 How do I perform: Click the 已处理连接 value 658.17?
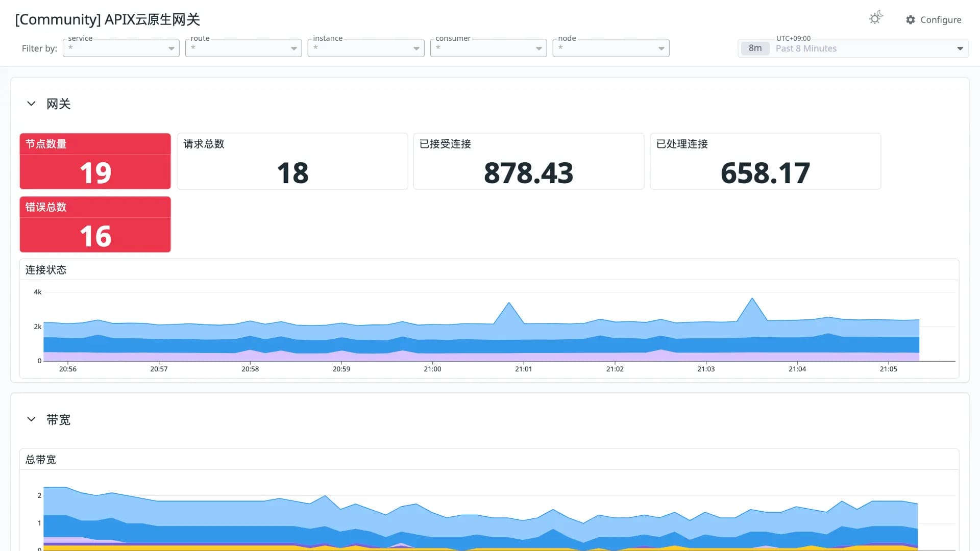765,173
